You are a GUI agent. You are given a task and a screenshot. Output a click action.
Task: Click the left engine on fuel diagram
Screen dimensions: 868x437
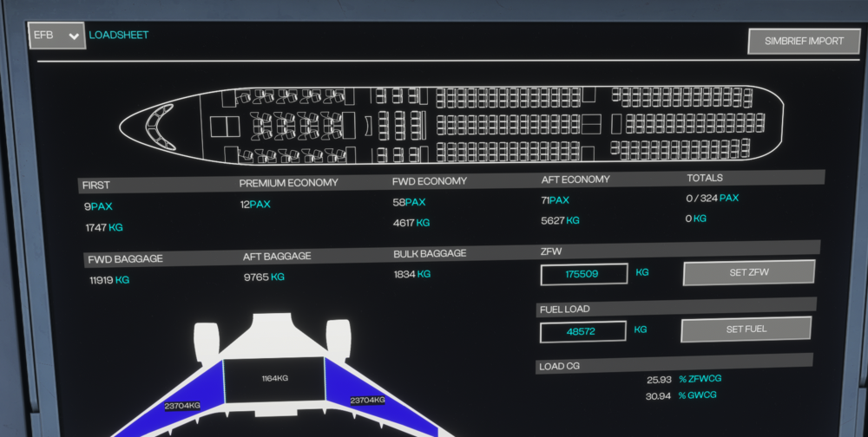click(207, 342)
